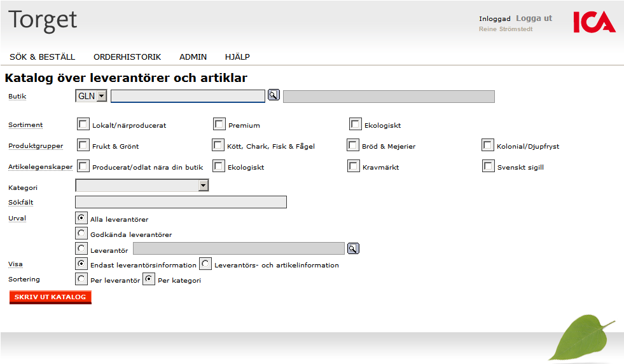Click the Urval label
The width and height of the screenshot is (624, 364).
(x=17, y=218)
